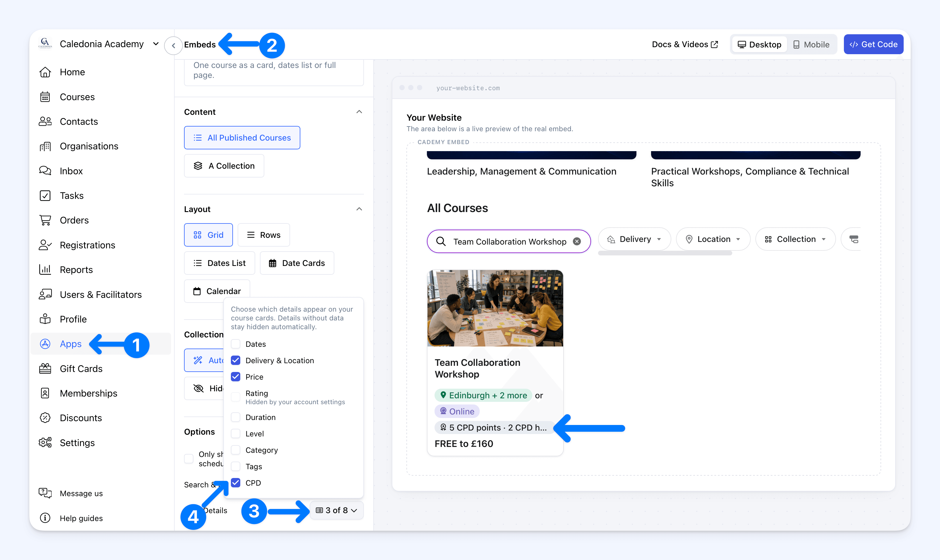Select the Dates List layout

pos(219,263)
